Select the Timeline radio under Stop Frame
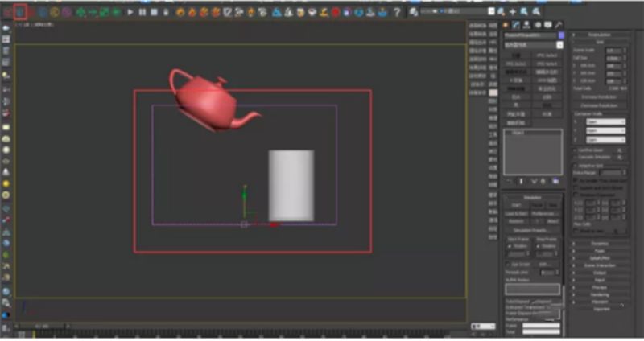 point(538,246)
